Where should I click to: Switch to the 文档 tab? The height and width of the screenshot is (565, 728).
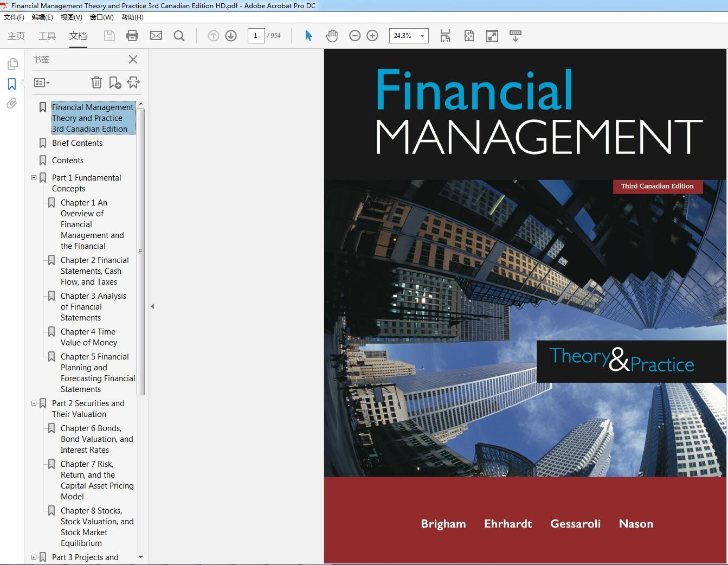78,36
